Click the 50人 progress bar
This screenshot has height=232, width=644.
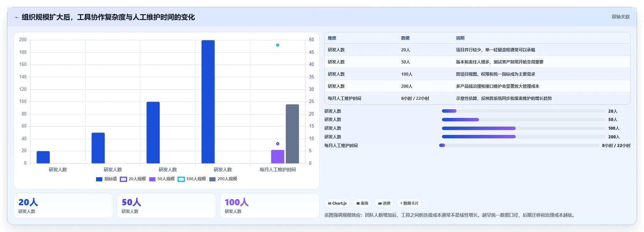coord(523,120)
